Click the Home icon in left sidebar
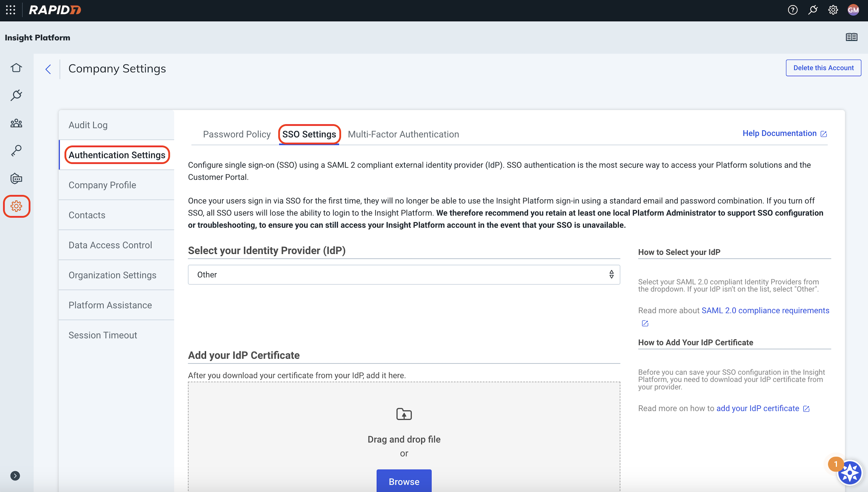 tap(16, 68)
